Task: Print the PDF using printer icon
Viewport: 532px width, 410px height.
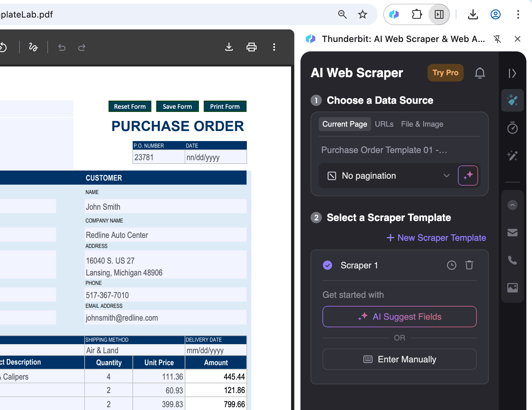Action: click(x=252, y=47)
